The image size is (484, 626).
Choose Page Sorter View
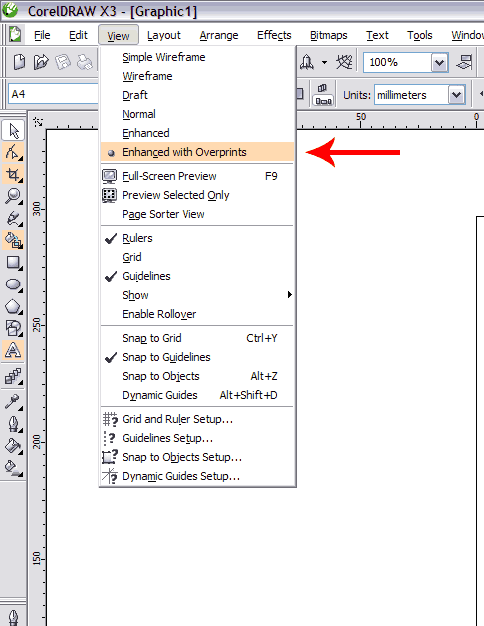[197, 214]
